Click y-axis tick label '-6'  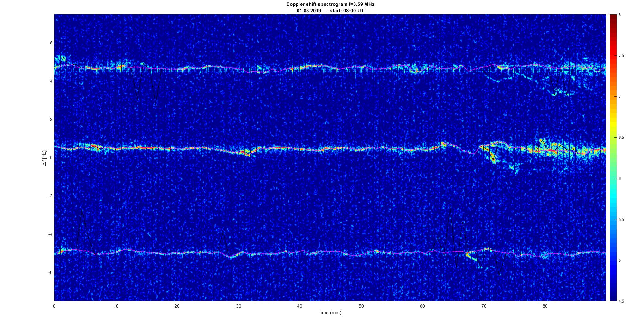(50, 272)
